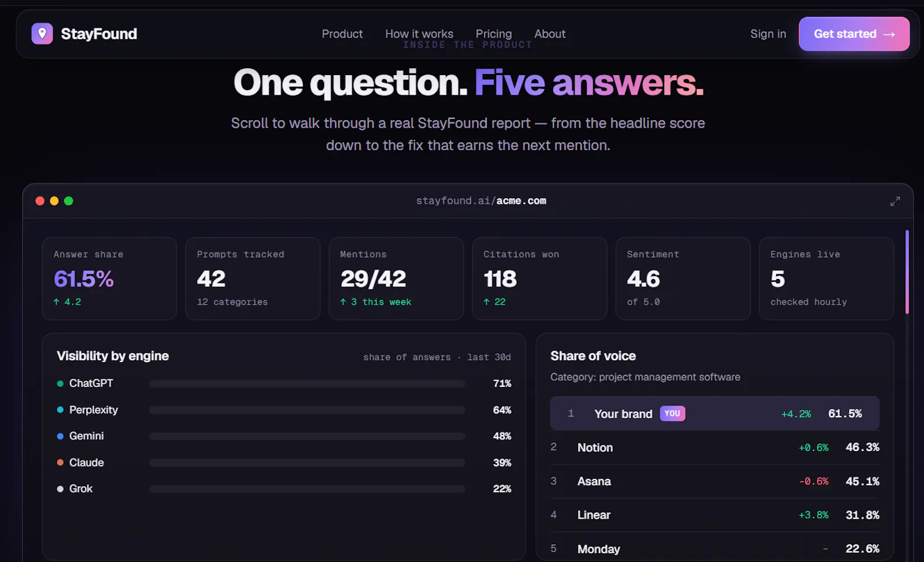Click the stayfound.ai/acme.com address bar

coord(481,201)
